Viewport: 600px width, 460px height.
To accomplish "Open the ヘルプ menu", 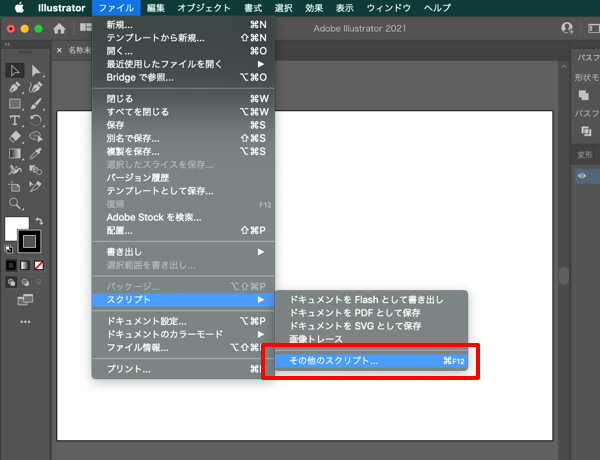I will 437,8.
